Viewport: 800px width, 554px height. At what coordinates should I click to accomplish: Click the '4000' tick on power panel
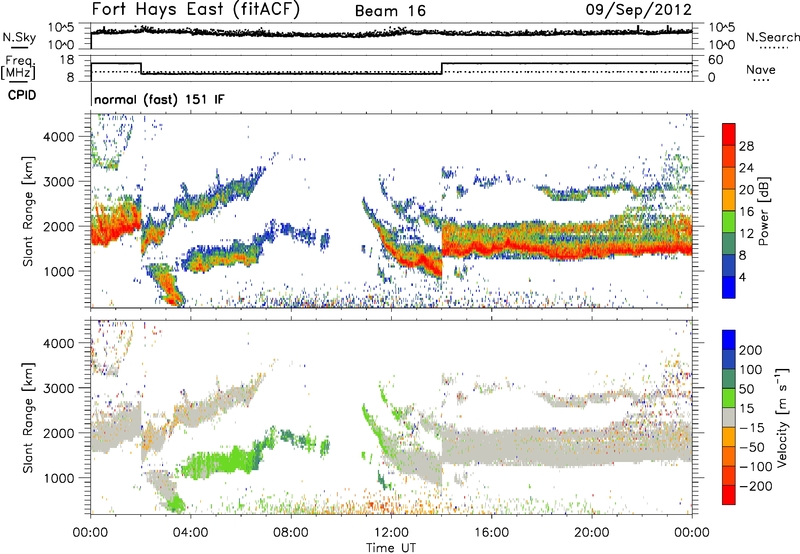58,137
